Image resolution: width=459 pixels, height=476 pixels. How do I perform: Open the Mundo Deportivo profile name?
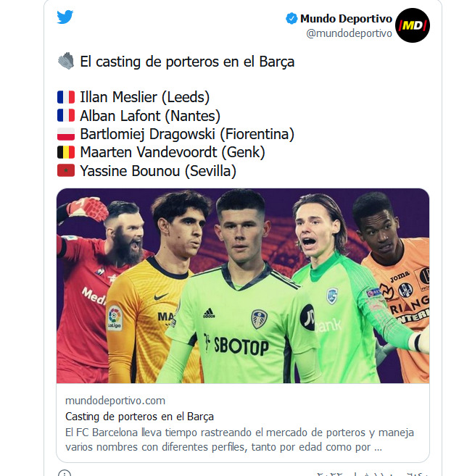(x=346, y=19)
